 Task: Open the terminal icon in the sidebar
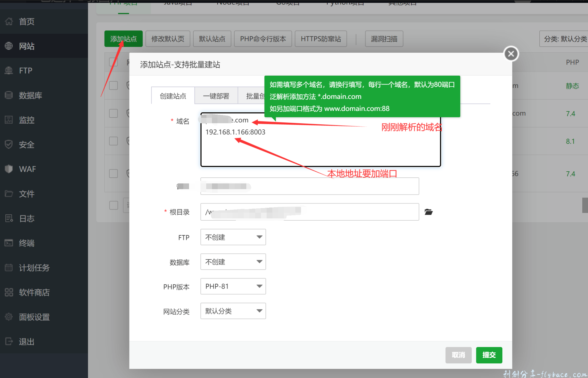(9, 243)
